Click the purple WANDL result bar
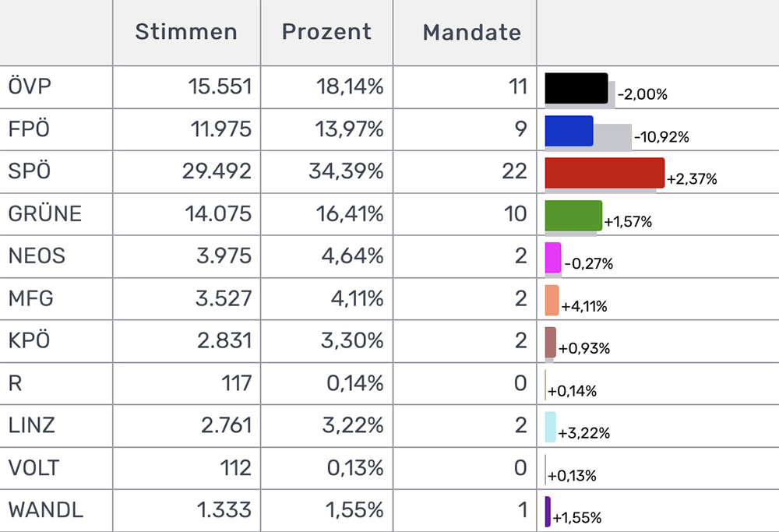 pyautogui.click(x=548, y=510)
